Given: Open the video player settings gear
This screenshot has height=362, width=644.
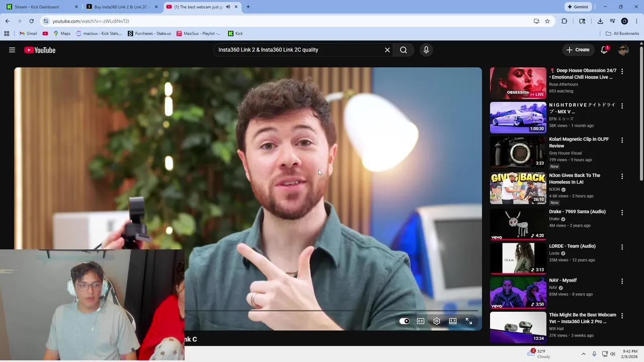Looking at the screenshot, I should click(437, 321).
